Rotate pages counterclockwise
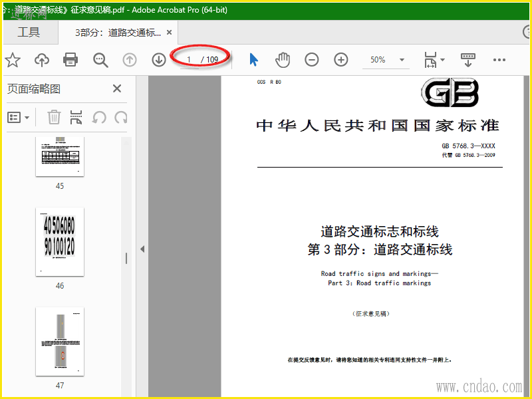The width and height of the screenshot is (532, 399). 99,118
